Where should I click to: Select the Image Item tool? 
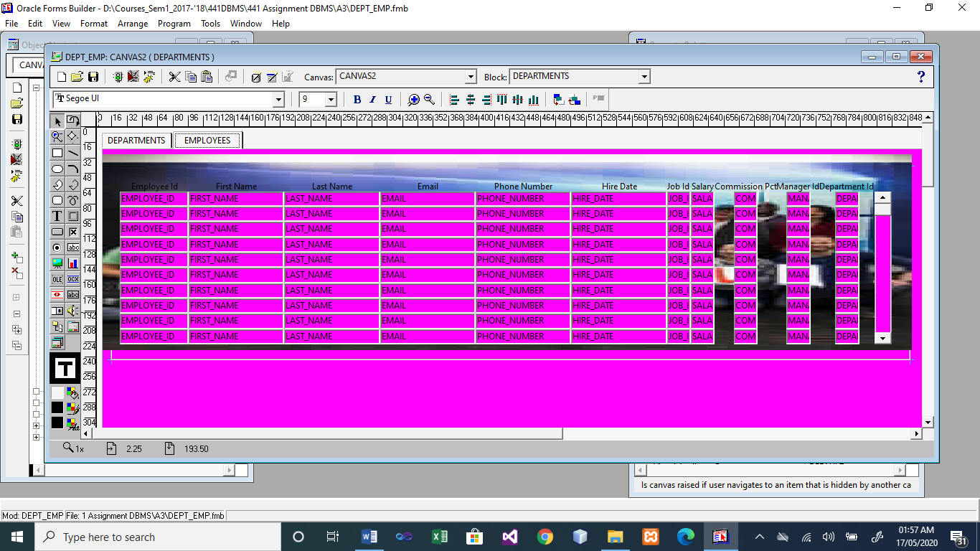coord(57,263)
